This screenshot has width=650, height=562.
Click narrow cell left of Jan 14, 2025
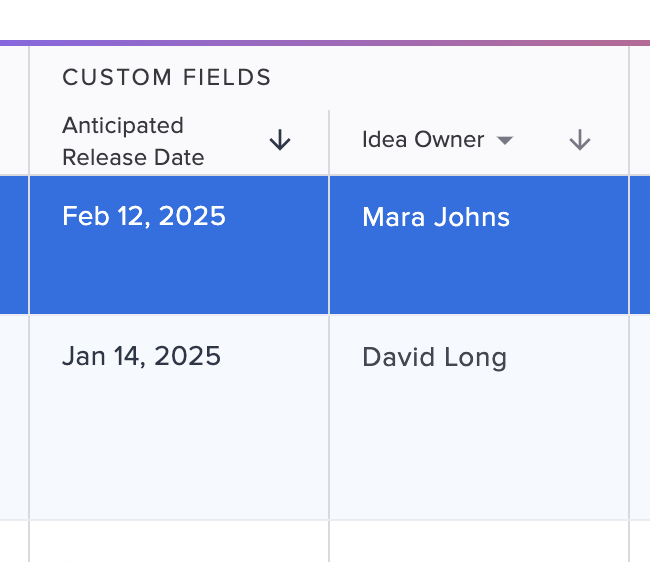[x=14, y=417]
